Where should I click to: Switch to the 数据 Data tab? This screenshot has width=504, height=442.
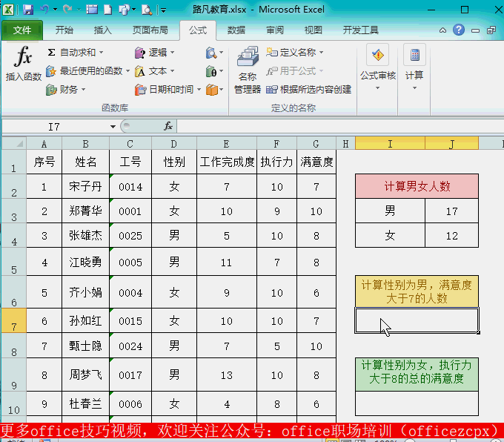[x=236, y=30]
